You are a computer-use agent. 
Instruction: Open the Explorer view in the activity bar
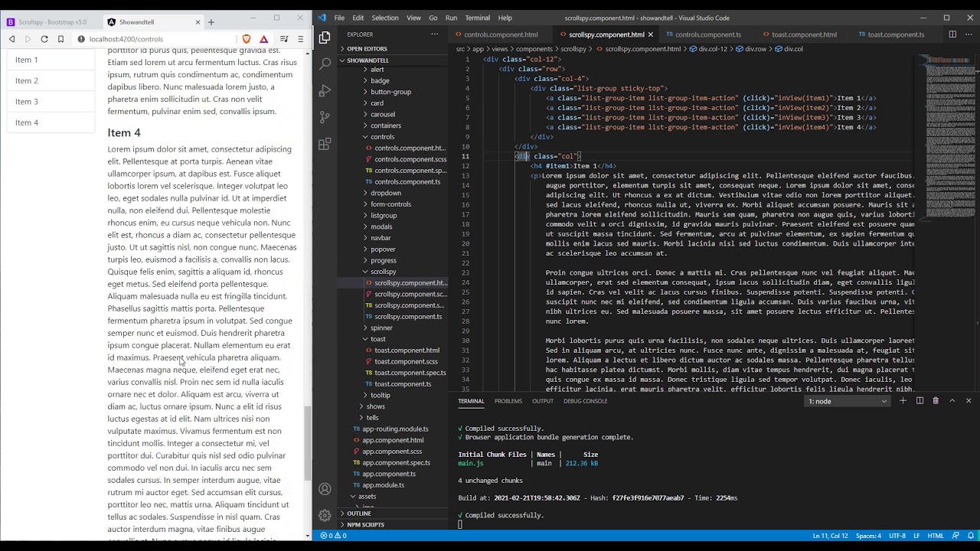coord(325,37)
